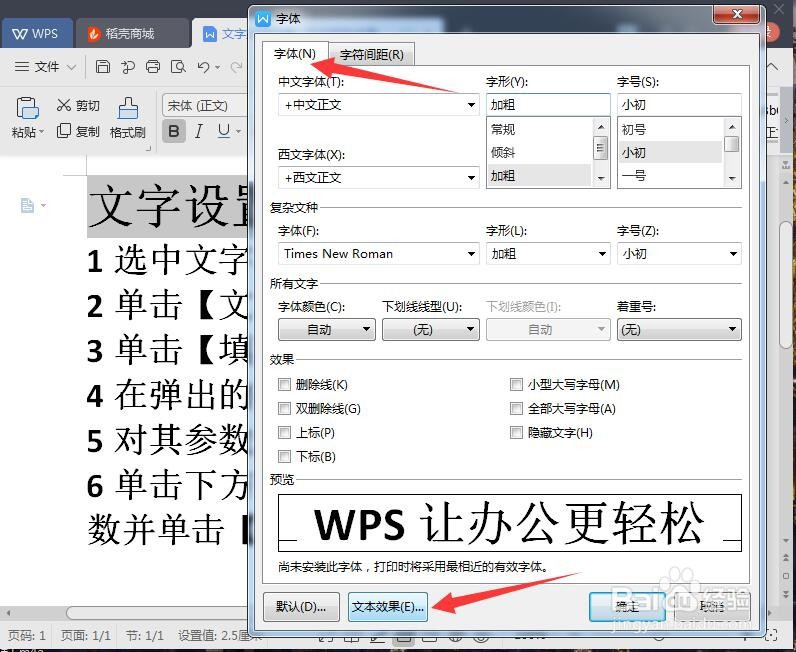Open the 字体颜色 color dropdown
This screenshot has width=796, height=652.
(327, 330)
